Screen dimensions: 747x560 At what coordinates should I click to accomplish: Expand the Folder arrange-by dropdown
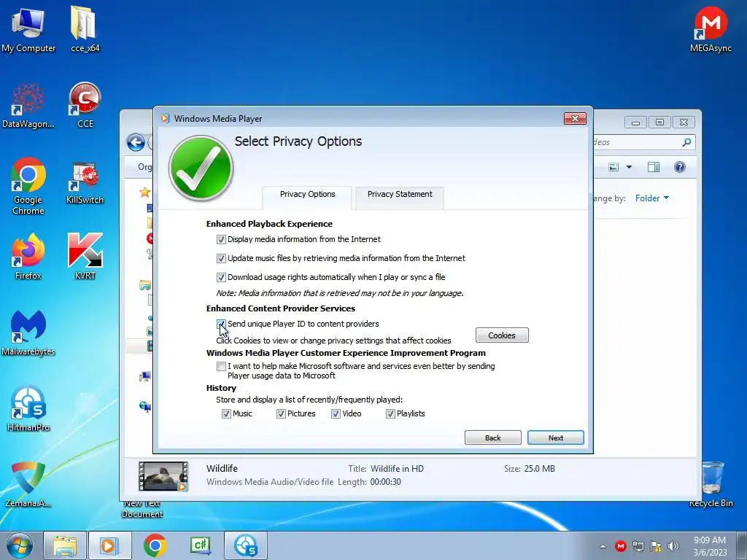pyautogui.click(x=652, y=198)
